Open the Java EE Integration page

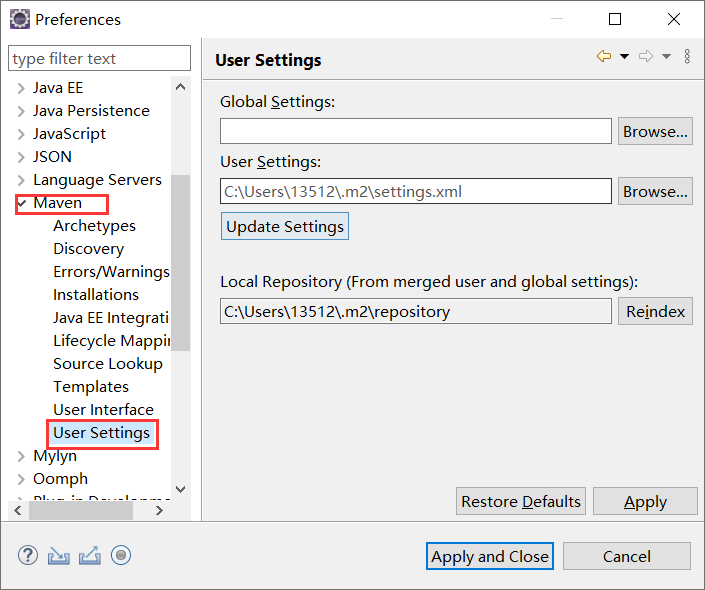click(111, 318)
